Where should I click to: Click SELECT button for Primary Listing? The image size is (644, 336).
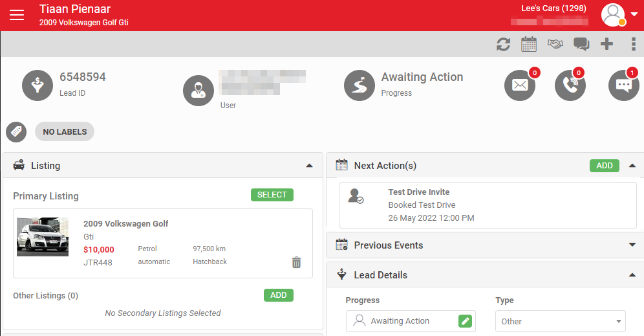click(272, 195)
